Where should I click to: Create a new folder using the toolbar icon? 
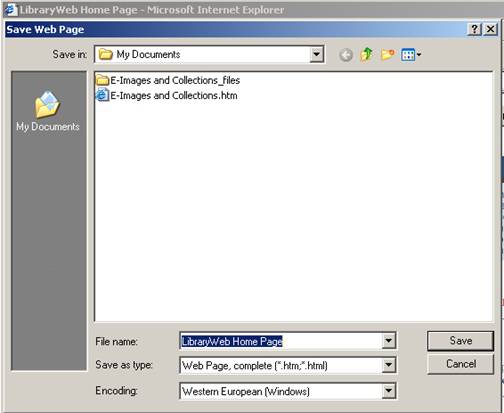388,54
